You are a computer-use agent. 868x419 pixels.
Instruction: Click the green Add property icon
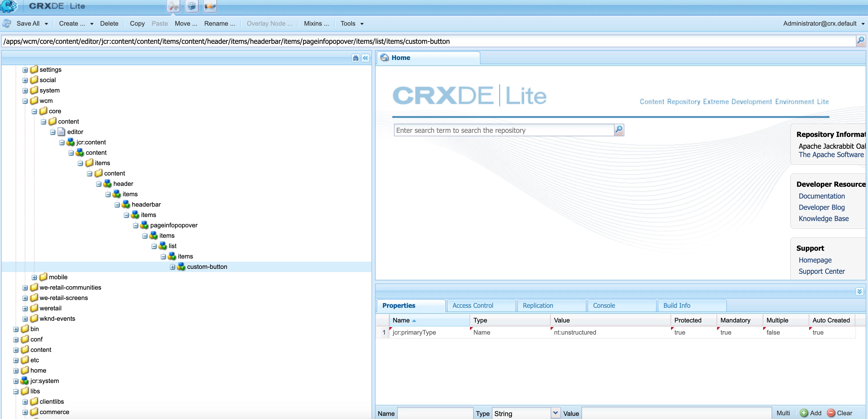pos(804,413)
